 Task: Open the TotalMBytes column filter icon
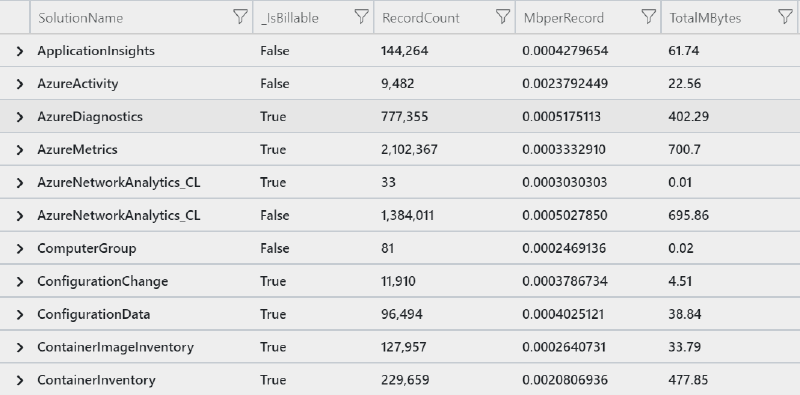coord(786,17)
